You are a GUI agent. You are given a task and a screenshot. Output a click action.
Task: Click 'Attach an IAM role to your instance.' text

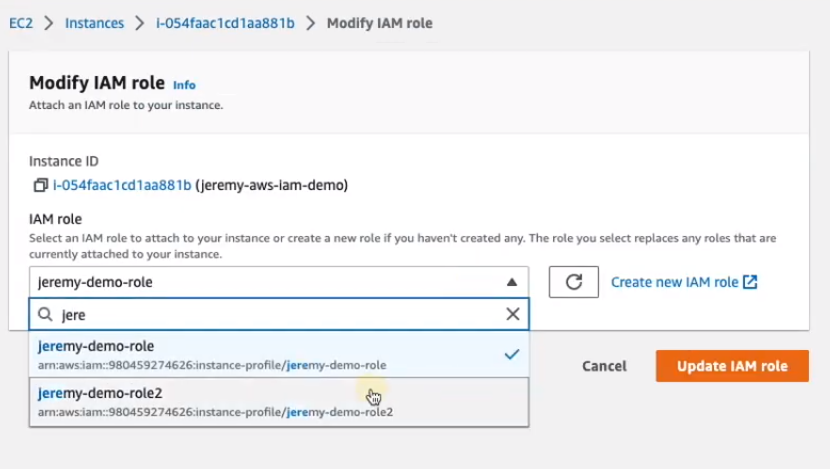126,105
